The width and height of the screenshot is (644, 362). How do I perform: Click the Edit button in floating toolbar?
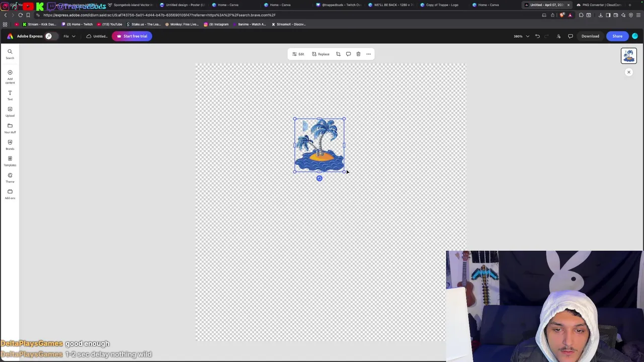298,54
